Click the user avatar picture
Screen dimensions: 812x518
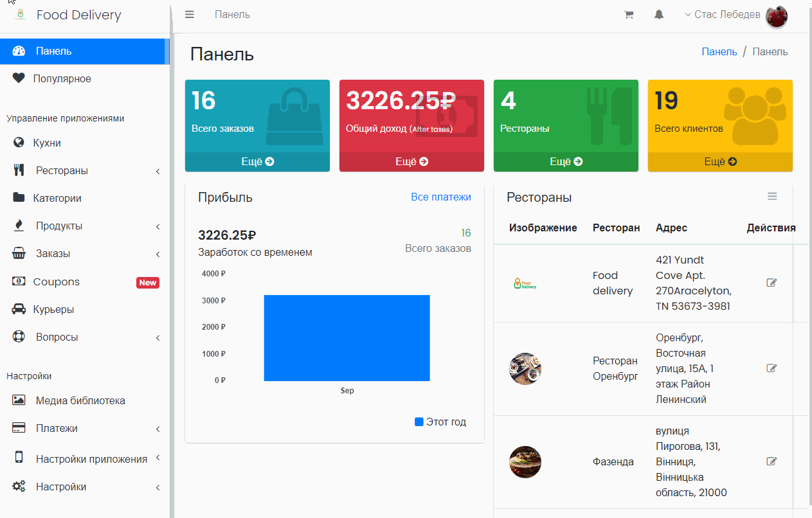tap(777, 16)
